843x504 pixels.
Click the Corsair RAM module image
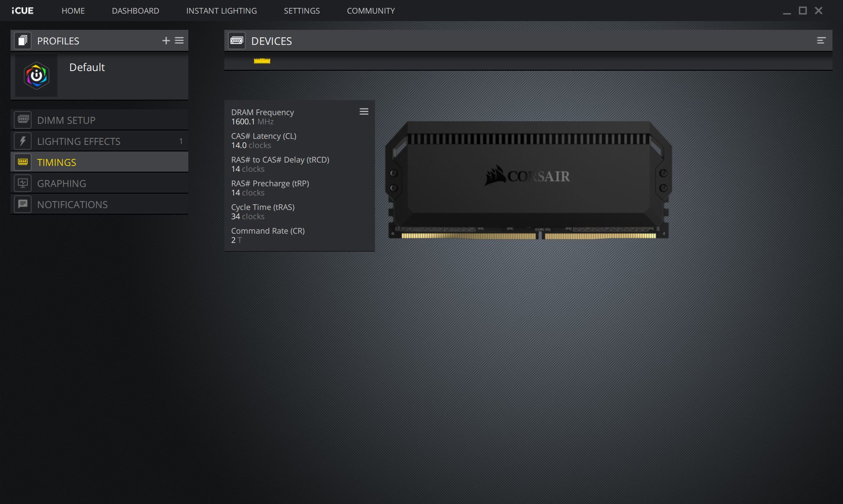(x=528, y=180)
